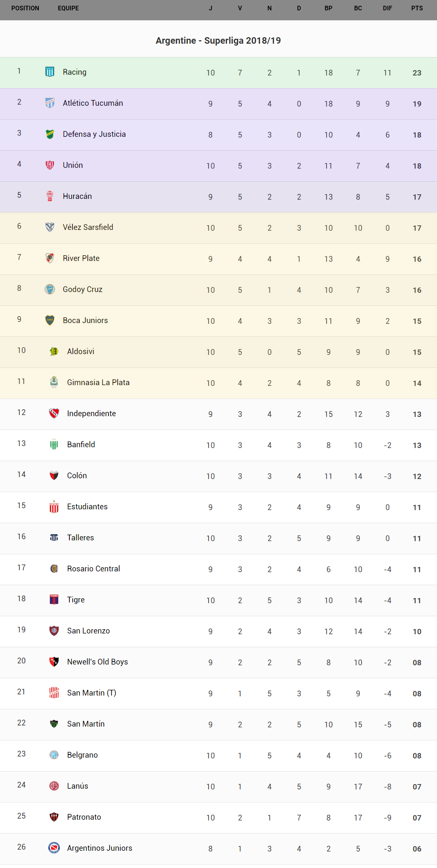
Task: Click the San Lorenzo crest icon
Action: pos(54,630)
